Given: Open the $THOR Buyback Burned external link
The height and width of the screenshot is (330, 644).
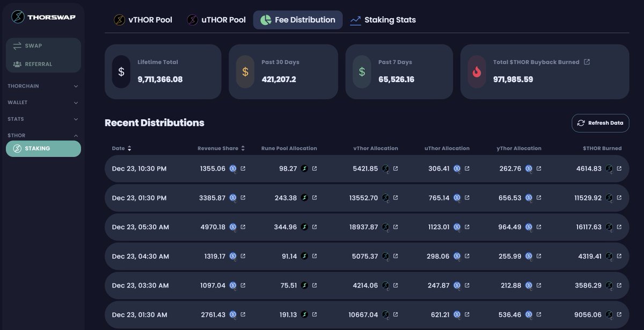Looking at the screenshot, I should [x=587, y=62].
